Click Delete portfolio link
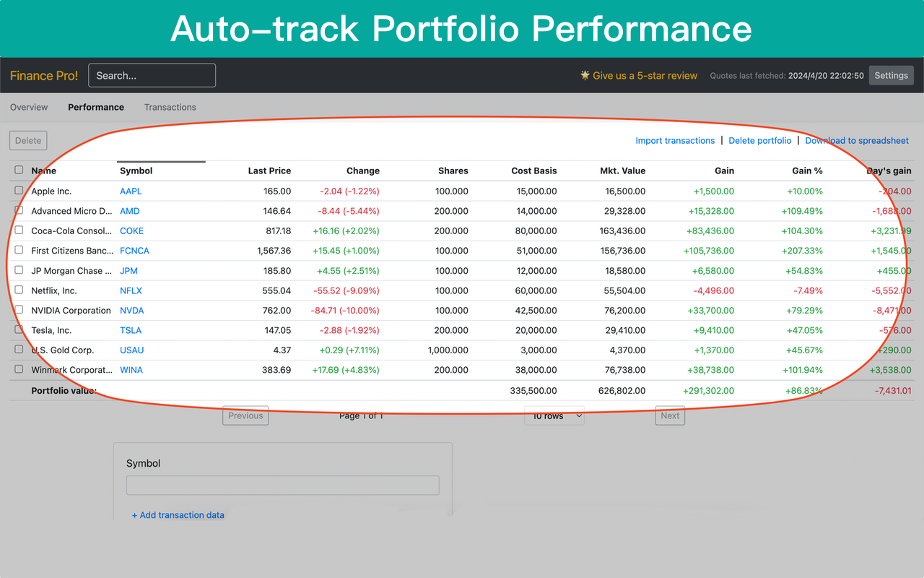Image resolution: width=924 pixels, height=578 pixels. click(760, 140)
